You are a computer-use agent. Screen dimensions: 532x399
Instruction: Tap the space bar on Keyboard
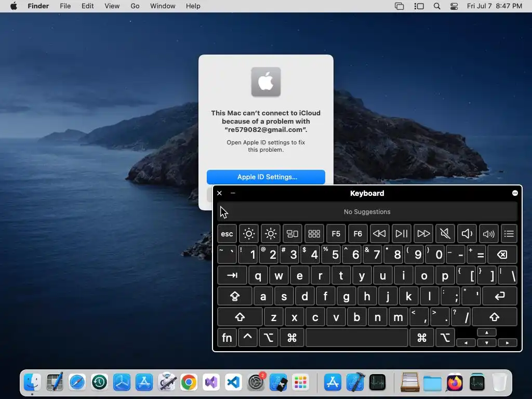356,338
